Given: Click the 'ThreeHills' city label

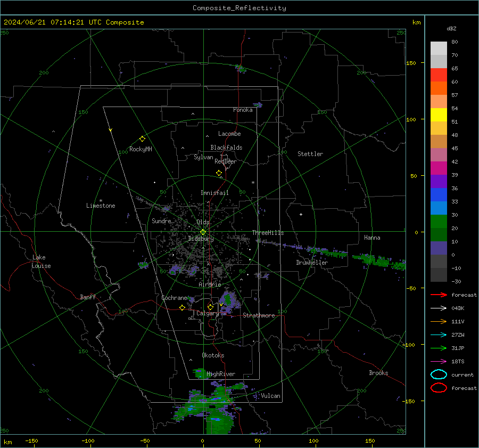Looking at the screenshot, I should point(268,233).
